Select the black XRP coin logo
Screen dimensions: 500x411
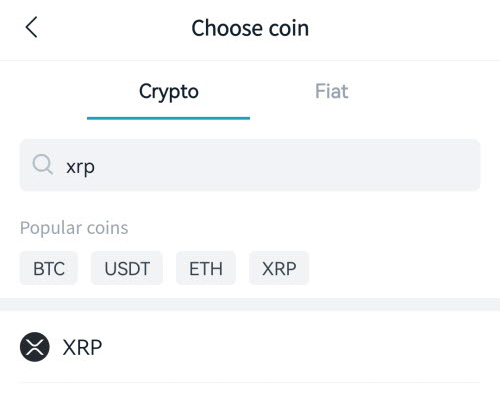(35, 347)
